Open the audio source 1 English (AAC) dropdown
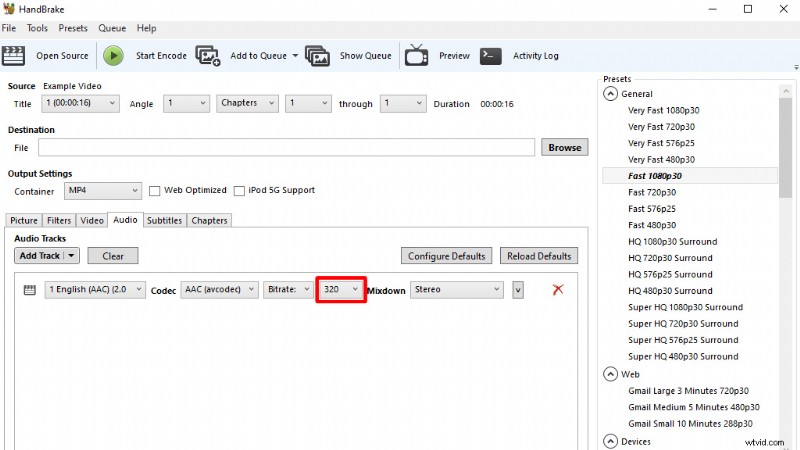The height and width of the screenshot is (450, 800). [x=95, y=290]
